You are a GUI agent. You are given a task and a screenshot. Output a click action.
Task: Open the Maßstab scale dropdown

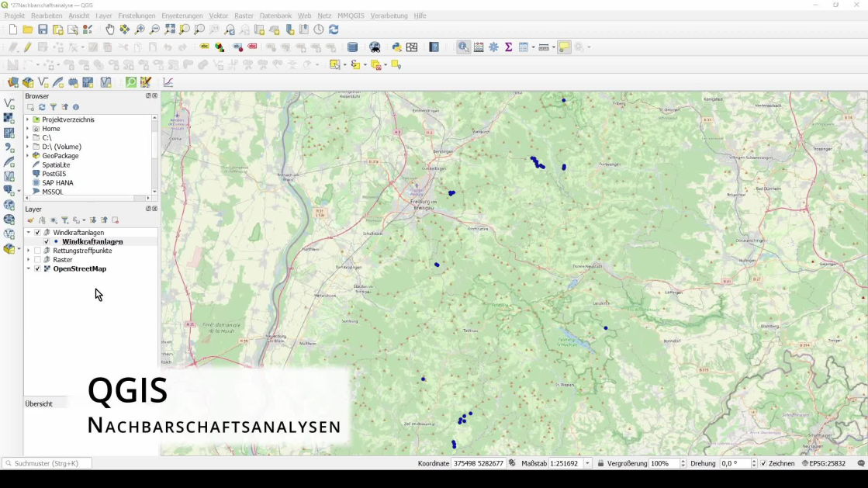(x=587, y=463)
